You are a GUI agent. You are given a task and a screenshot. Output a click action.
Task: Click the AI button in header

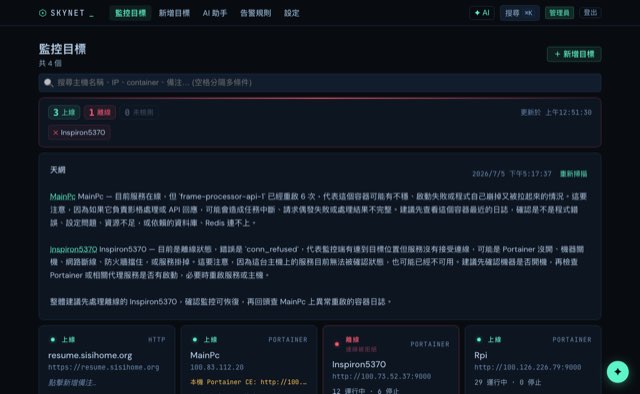482,13
